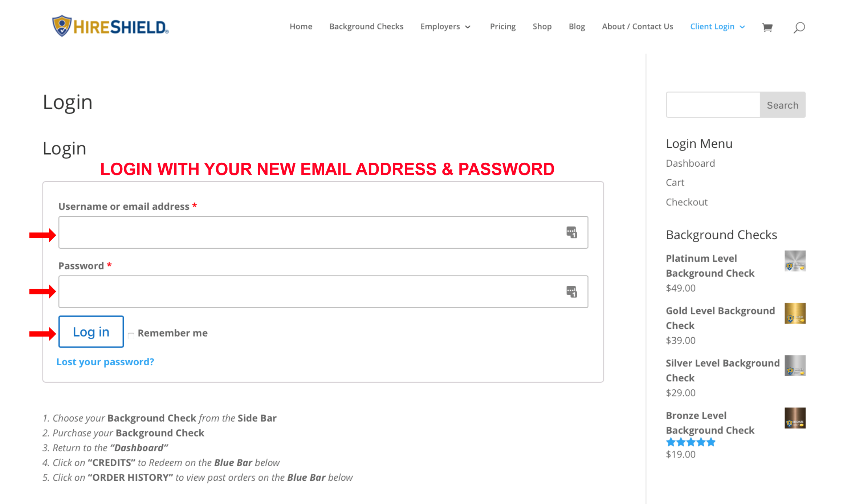Click the Bronze Level star rating

click(x=691, y=442)
